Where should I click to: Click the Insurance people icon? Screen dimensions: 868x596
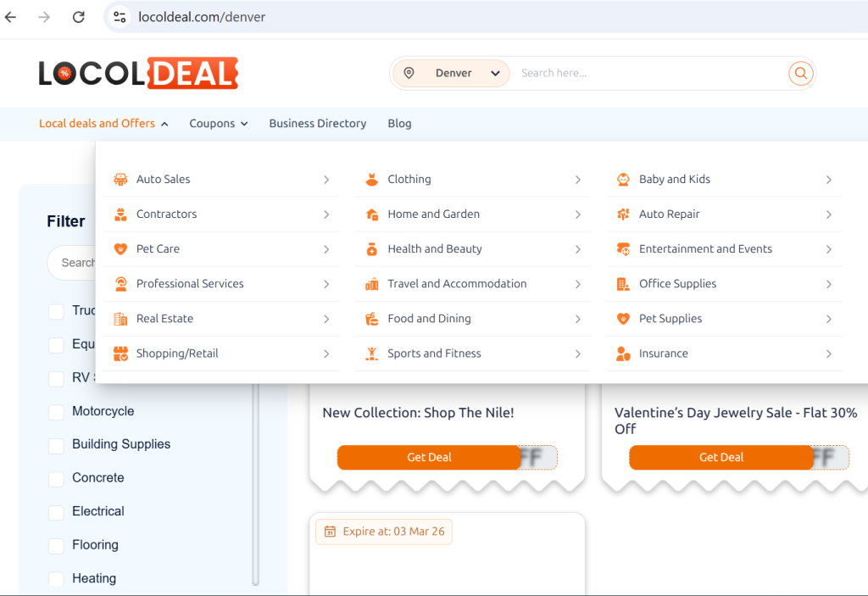[x=621, y=354]
